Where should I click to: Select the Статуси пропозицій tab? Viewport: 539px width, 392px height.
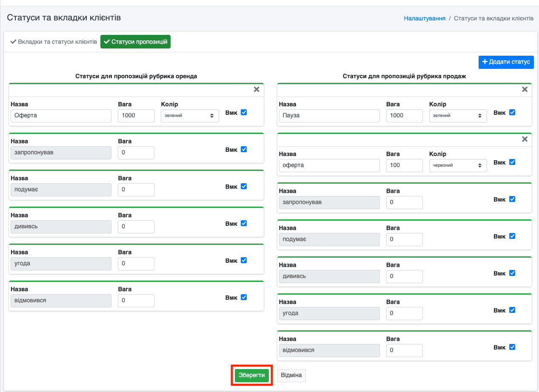(x=135, y=42)
